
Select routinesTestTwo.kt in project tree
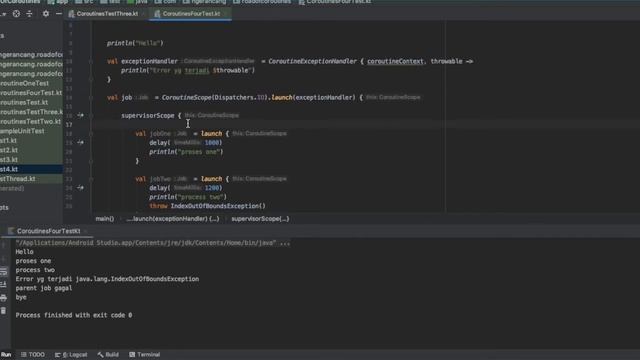(31, 122)
